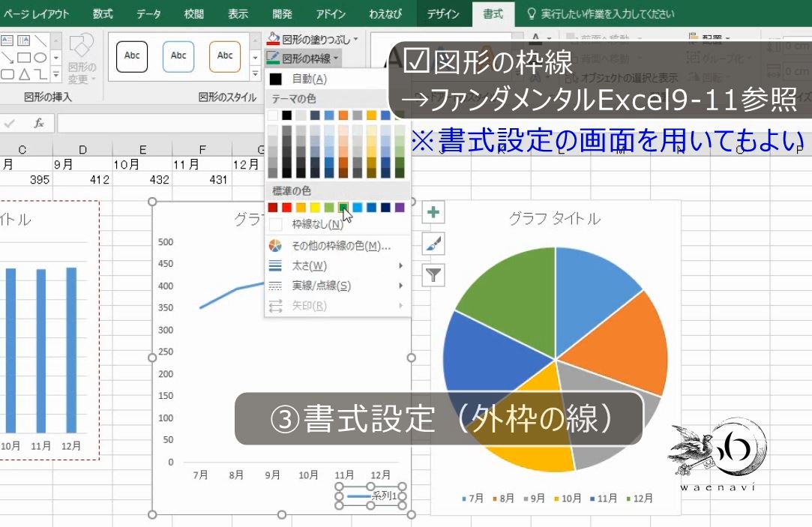The image size is (812, 527).
Task: Open the 開発 ribbon tab
Action: (282, 14)
